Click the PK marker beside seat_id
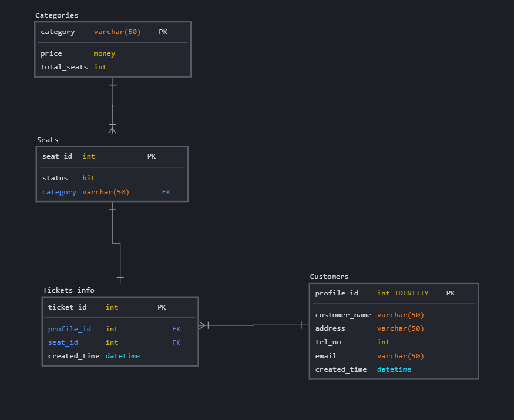Viewport: 514px width, 420px height. pyautogui.click(x=152, y=156)
